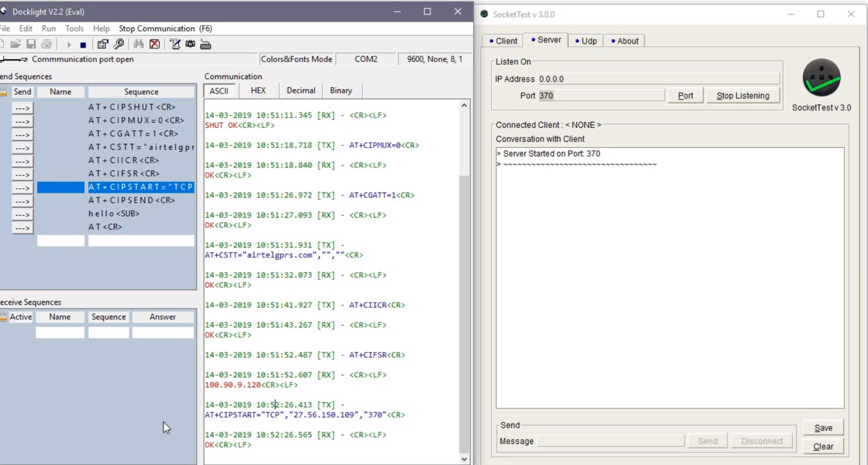Switch to the Decimal communication tab
This screenshot has height=465, width=868.
point(301,90)
